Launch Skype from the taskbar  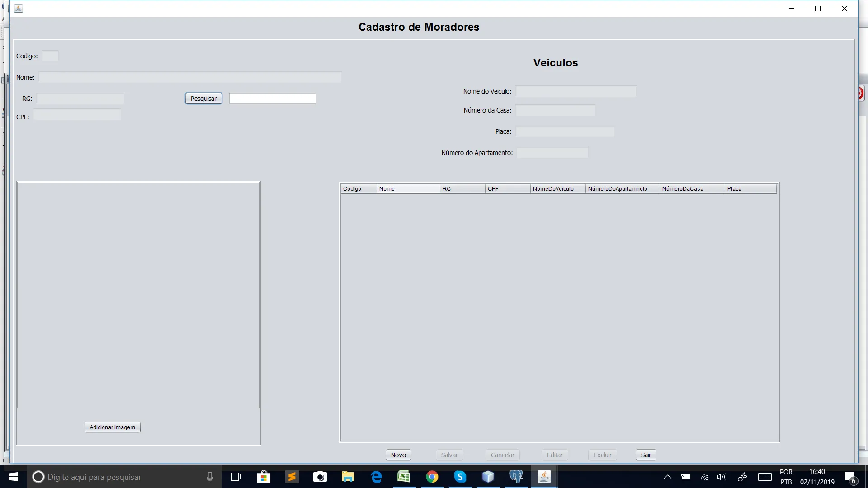[x=460, y=477]
